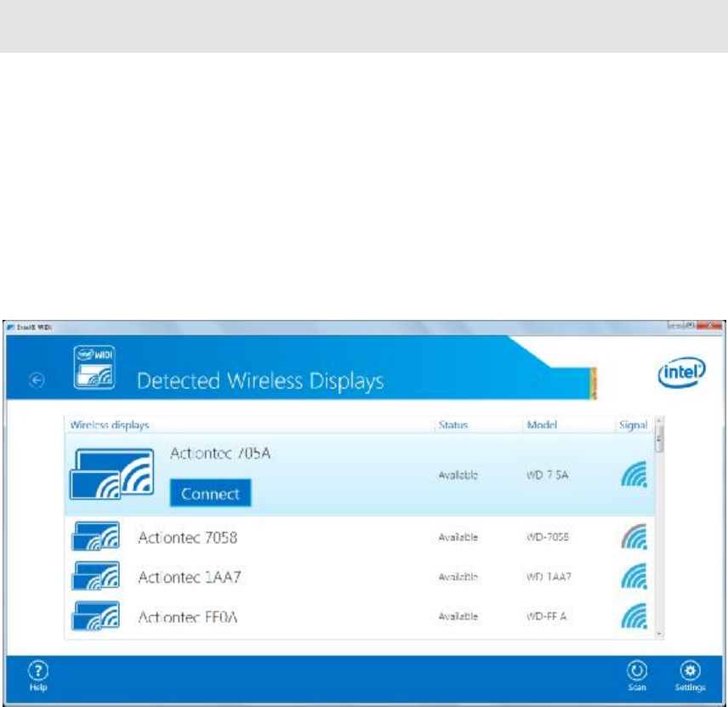Viewport: 728px width, 707px height.
Task: Click the list scrollbar down arrow
Action: coord(659,634)
